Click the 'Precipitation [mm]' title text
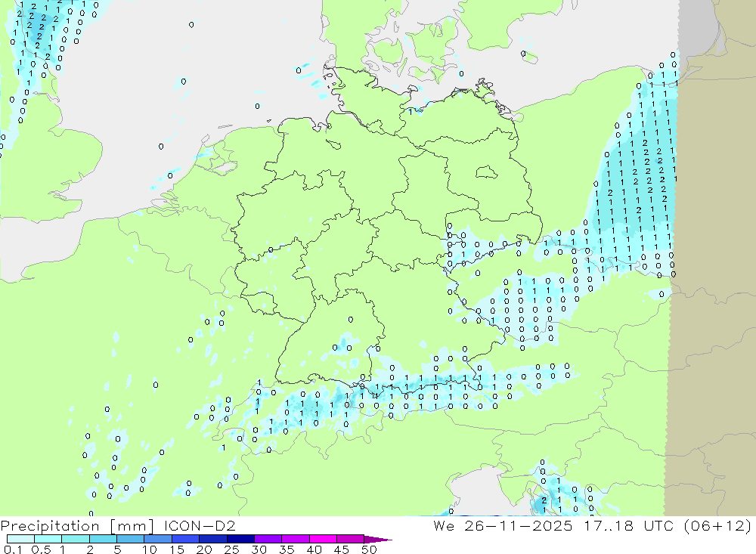This screenshot has height=554, width=756. [x=77, y=525]
